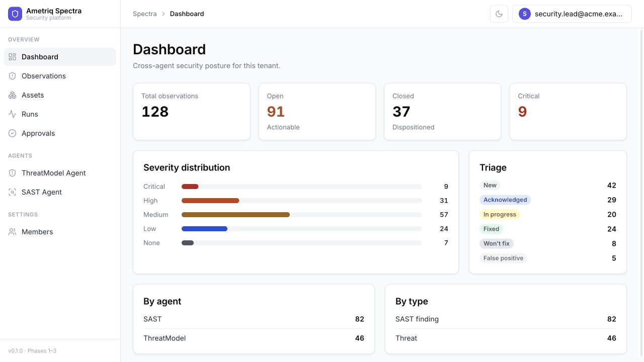Image resolution: width=644 pixels, height=362 pixels.
Task: Click the By agent heading
Action: coord(162,301)
